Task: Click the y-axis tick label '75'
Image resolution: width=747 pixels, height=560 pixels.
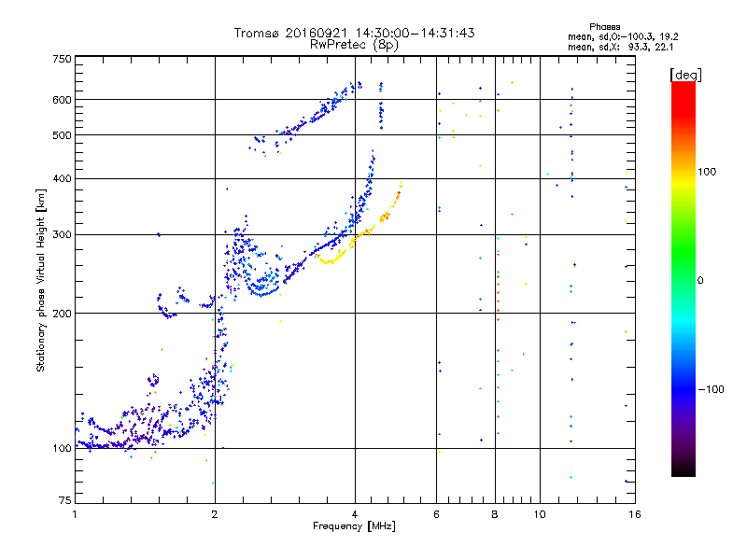Action: 65,500
